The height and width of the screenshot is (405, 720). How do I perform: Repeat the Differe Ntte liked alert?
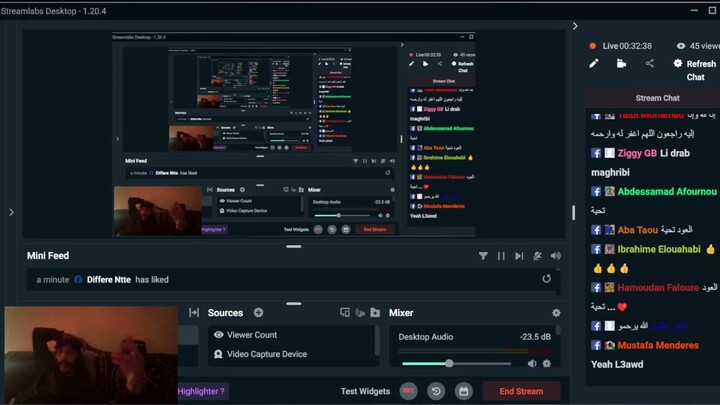[x=546, y=279]
